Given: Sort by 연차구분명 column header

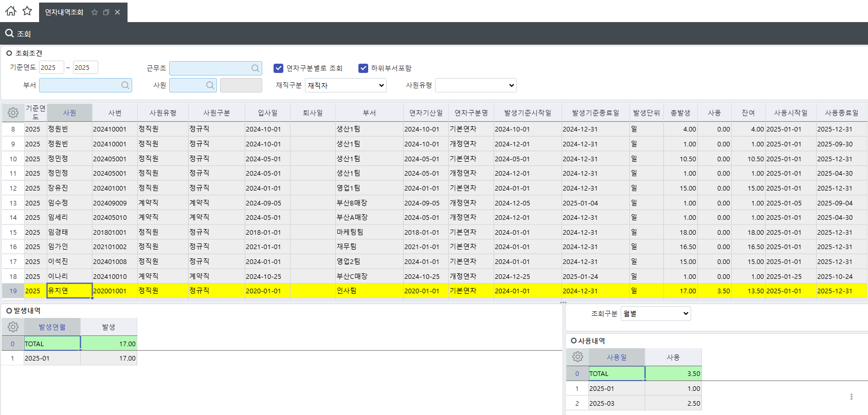Looking at the screenshot, I should pyautogui.click(x=471, y=112).
